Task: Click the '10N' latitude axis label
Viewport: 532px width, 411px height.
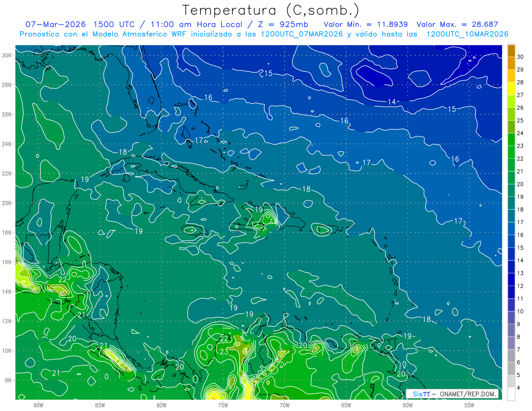Action: click(7, 351)
